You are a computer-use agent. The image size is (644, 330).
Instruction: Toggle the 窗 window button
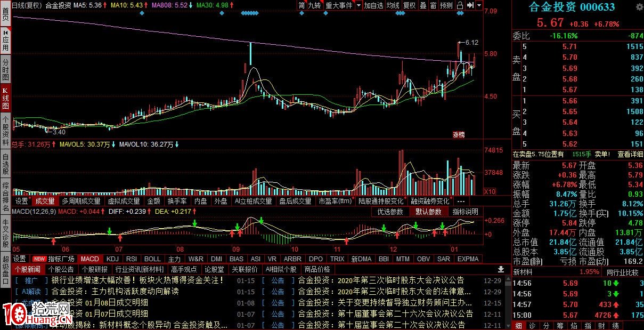433,5
